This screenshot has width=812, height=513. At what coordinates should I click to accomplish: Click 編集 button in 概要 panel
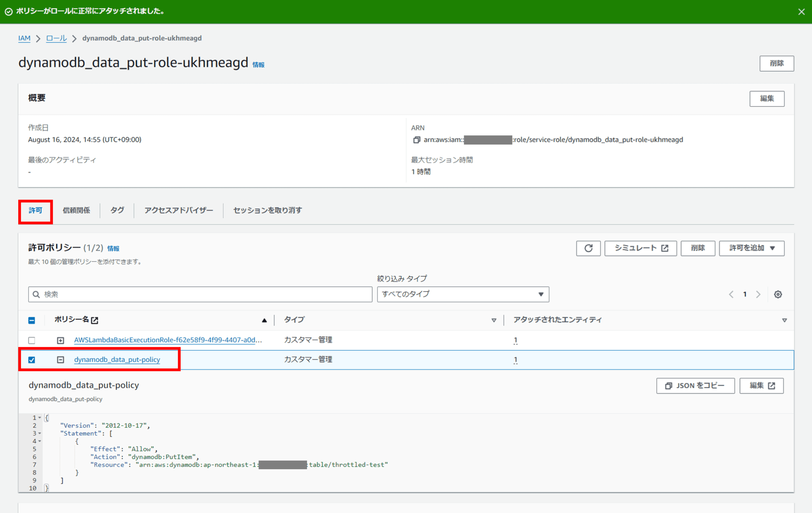click(x=767, y=99)
